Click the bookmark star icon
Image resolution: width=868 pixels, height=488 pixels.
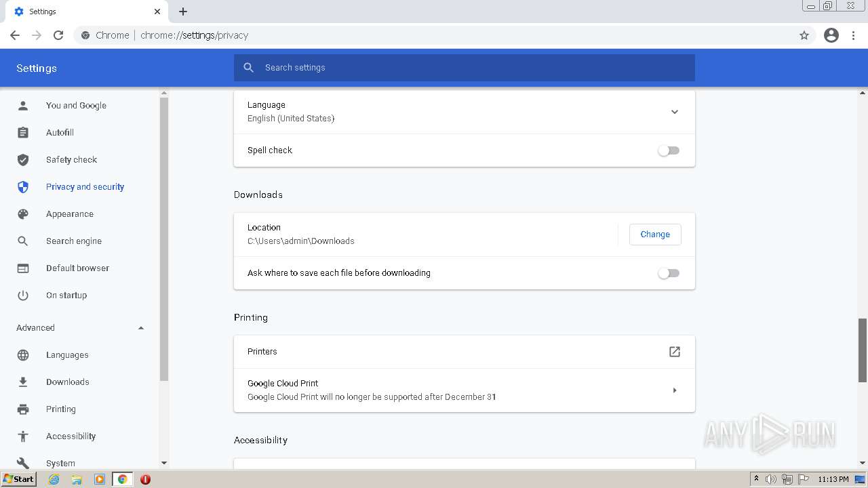click(x=804, y=35)
